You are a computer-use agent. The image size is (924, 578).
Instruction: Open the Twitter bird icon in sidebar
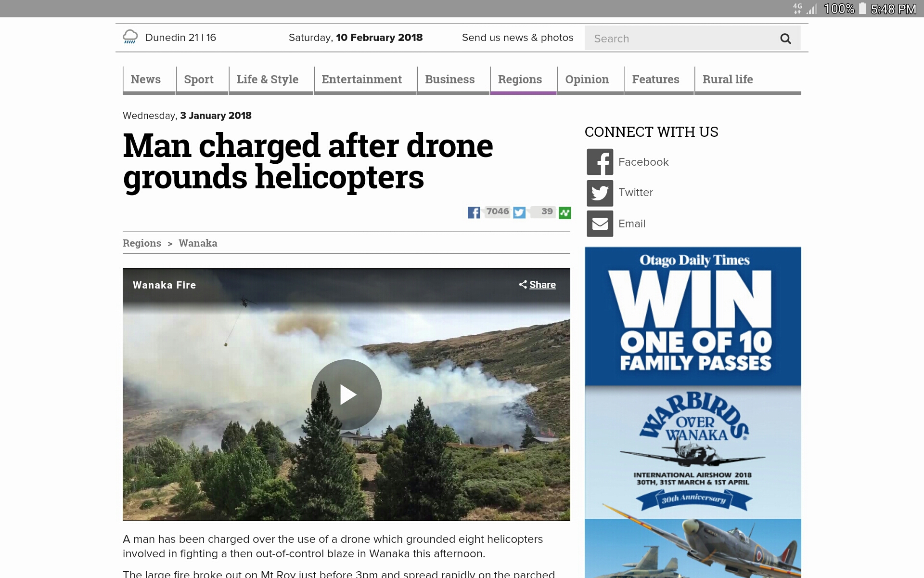point(600,193)
